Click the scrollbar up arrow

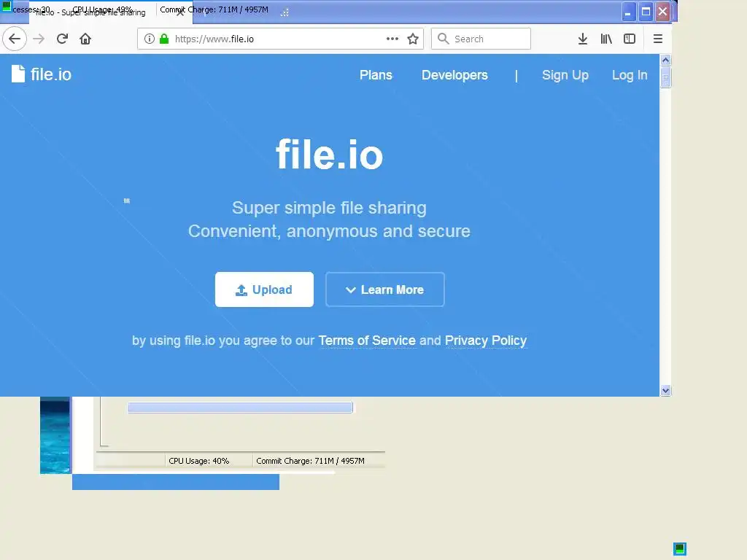(x=665, y=60)
